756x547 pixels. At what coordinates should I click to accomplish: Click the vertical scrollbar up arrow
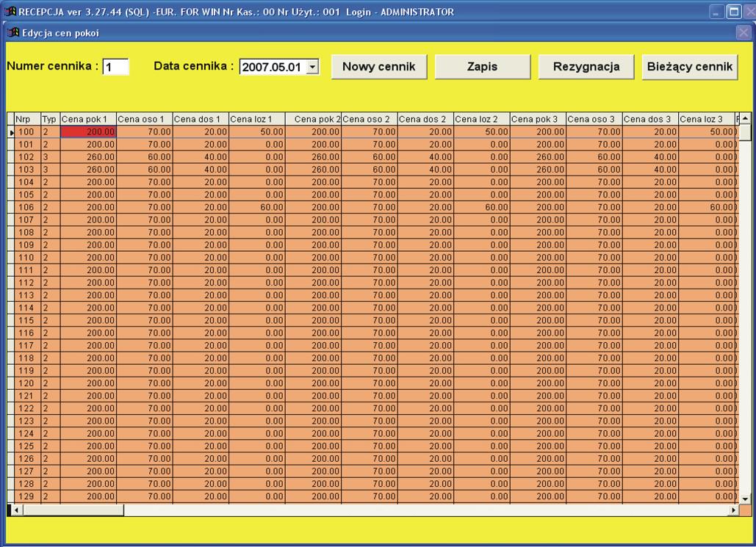745,118
